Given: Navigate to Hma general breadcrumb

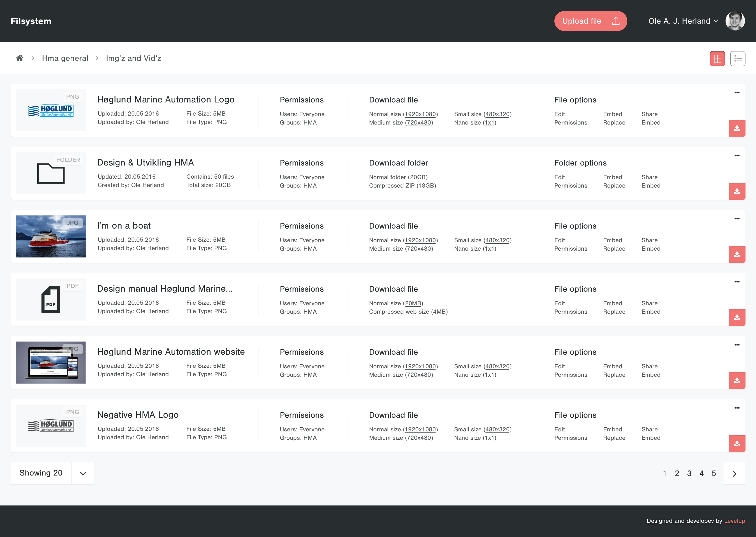Looking at the screenshot, I should coord(65,58).
